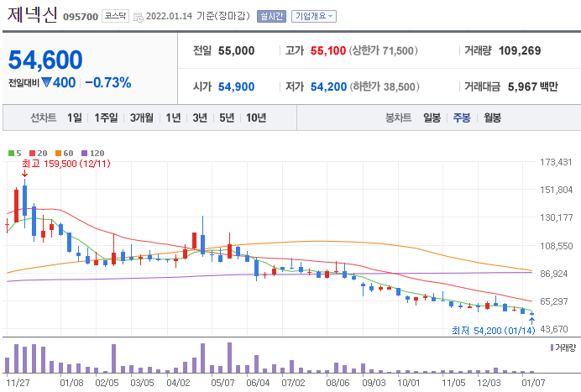This screenshot has width=581, height=392.
Task: Select the 3년 line chart period
Action: 200,118
